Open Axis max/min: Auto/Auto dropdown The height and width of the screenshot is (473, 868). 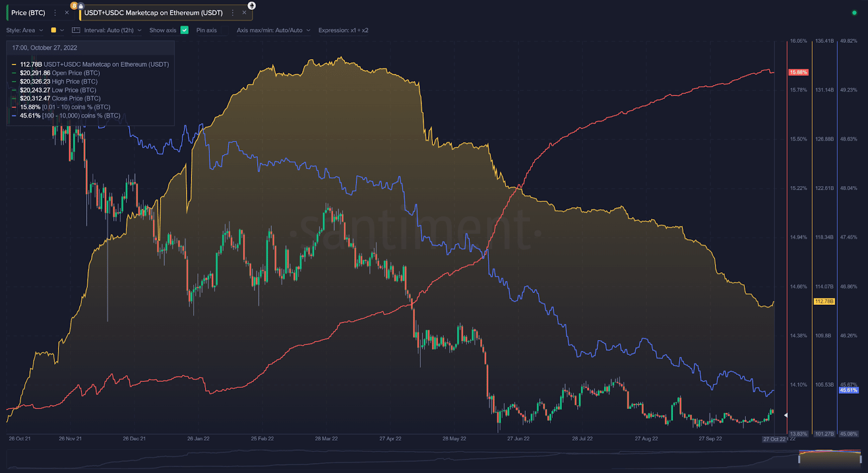(x=273, y=30)
